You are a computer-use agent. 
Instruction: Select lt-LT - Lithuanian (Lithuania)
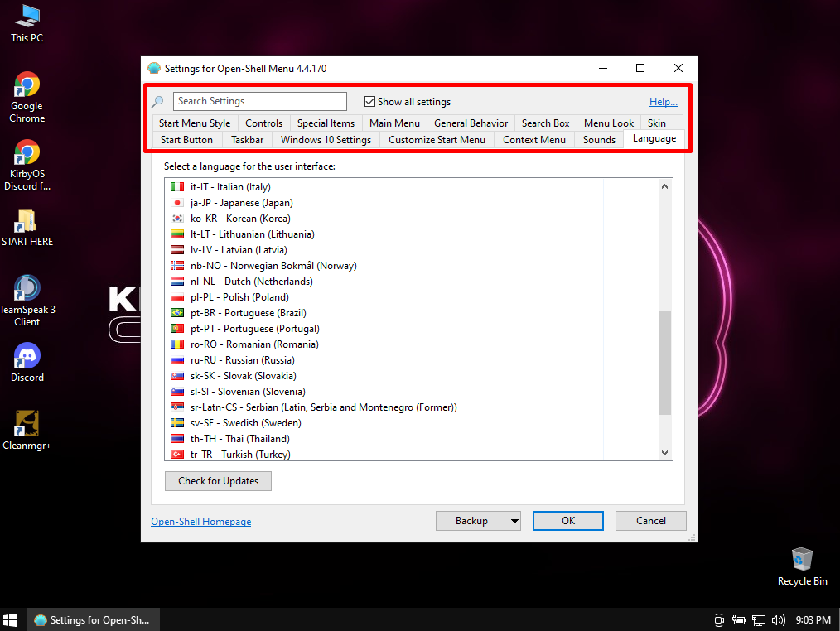pos(253,234)
